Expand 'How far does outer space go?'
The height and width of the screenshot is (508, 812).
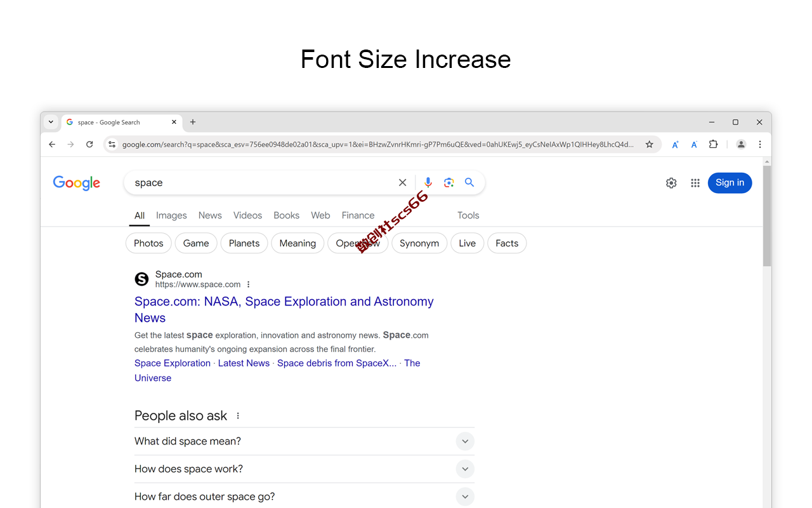pos(304,497)
